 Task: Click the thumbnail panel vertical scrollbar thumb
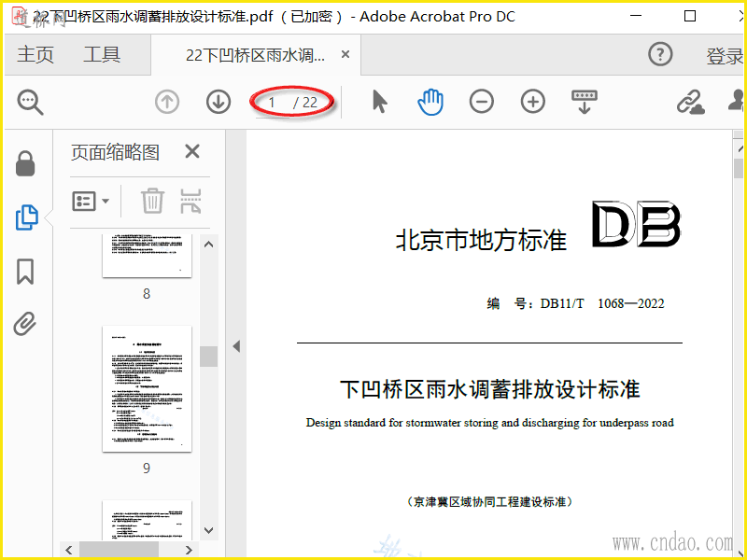[x=208, y=357]
